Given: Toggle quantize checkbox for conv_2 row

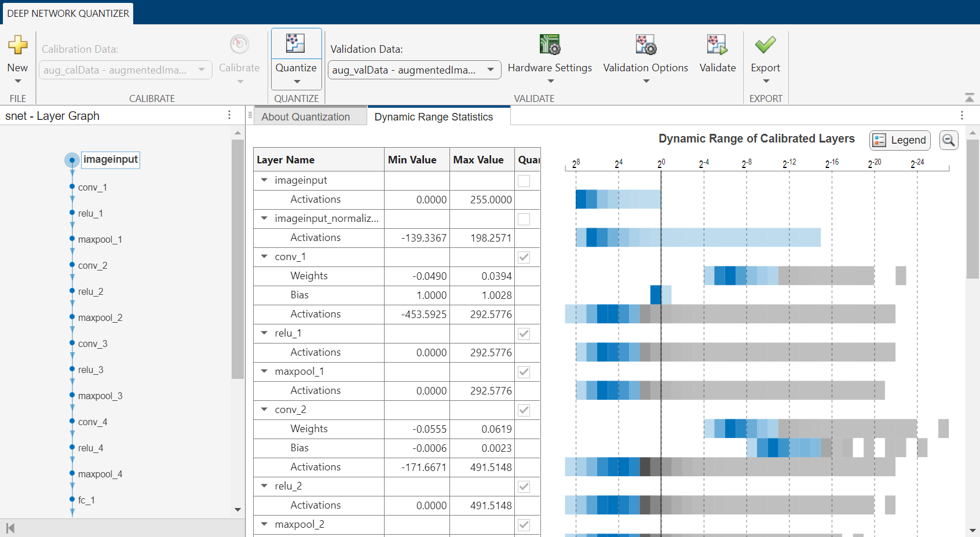Looking at the screenshot, I should (524, 410).
